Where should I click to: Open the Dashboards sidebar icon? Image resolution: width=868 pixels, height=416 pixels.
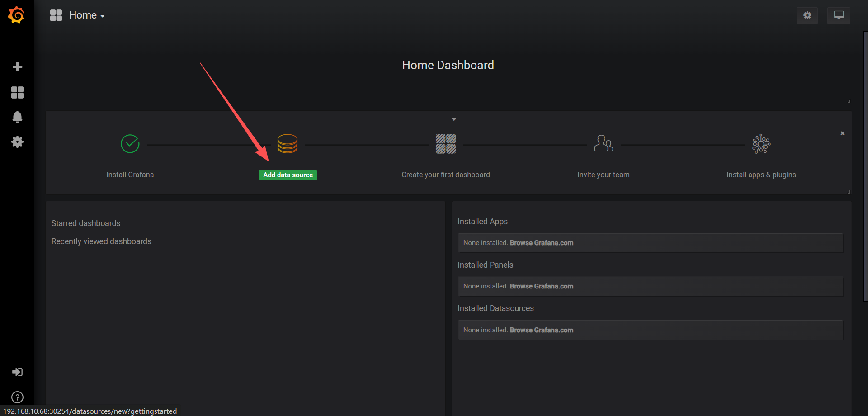17,92
